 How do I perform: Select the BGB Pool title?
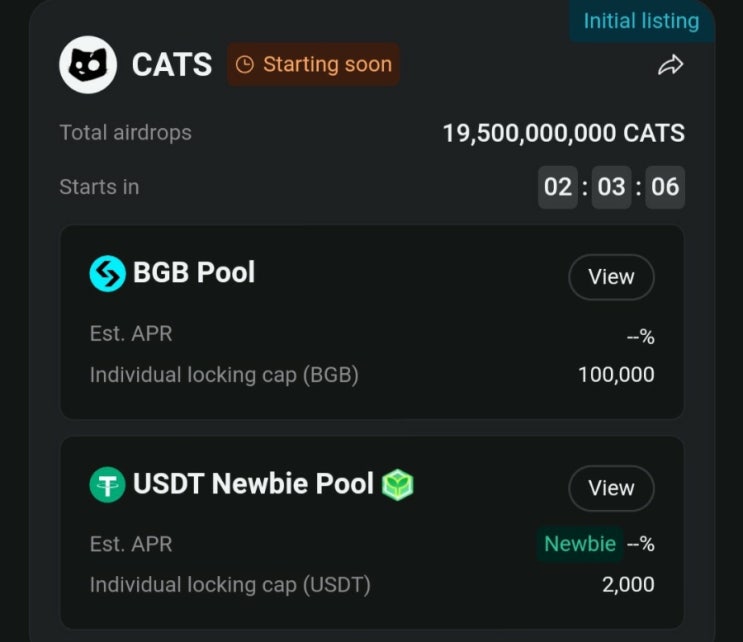pos(194,273)
